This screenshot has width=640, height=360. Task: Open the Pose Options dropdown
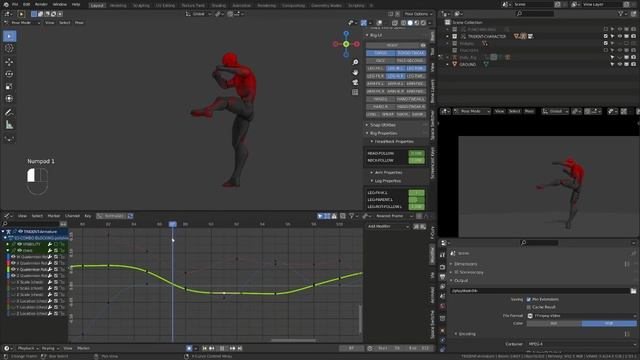click(418, 14)
